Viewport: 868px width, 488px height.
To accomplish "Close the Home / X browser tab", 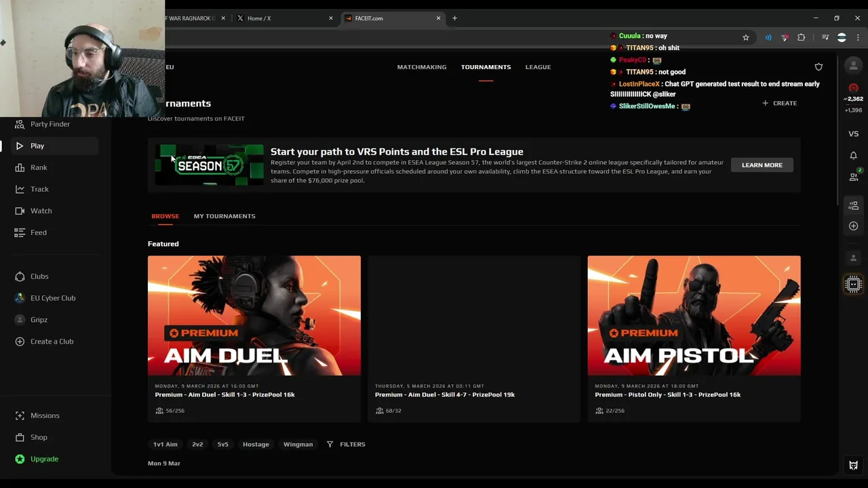I will (x=331, y=18).
